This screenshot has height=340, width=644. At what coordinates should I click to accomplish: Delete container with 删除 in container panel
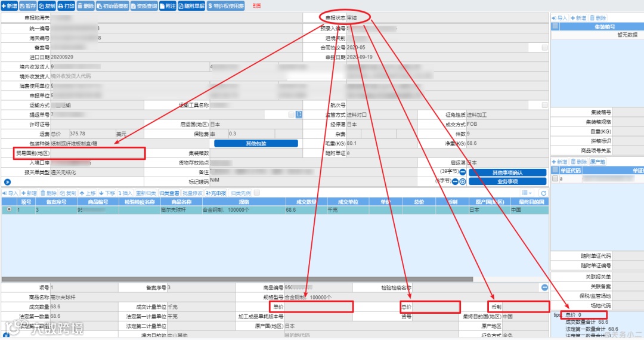[x=597, y=18]
